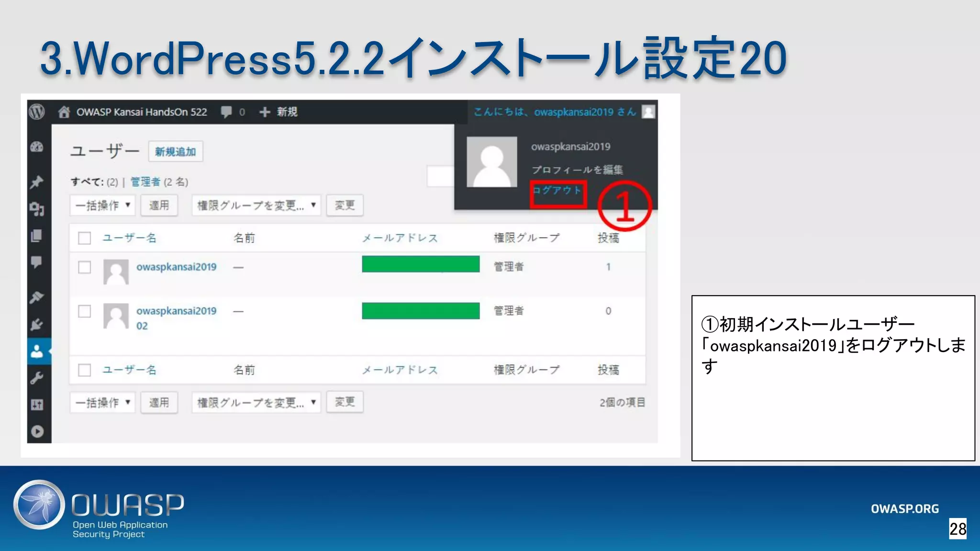Open Posts pin icon in sidebar

[x=37, y=182]
